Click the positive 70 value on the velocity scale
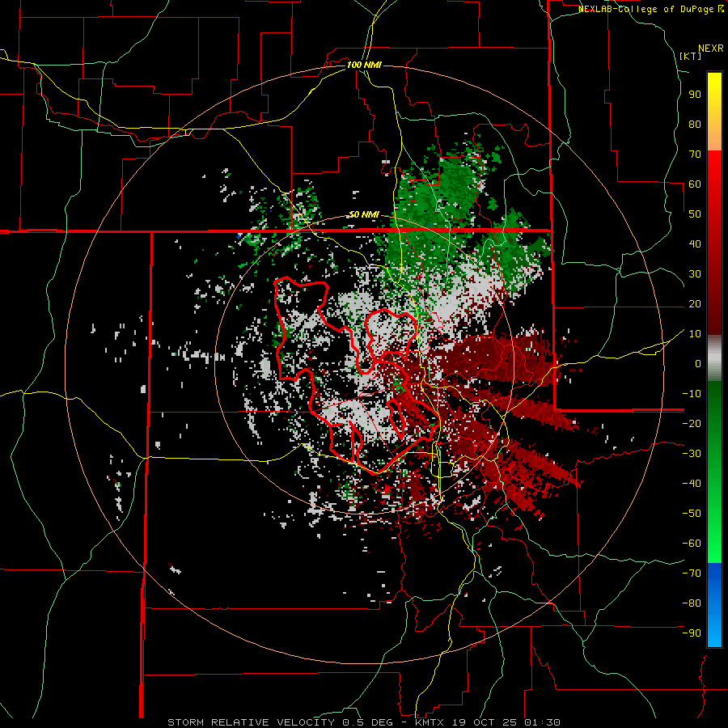Viewport: 728px width, 728px height. click(695, 154)
